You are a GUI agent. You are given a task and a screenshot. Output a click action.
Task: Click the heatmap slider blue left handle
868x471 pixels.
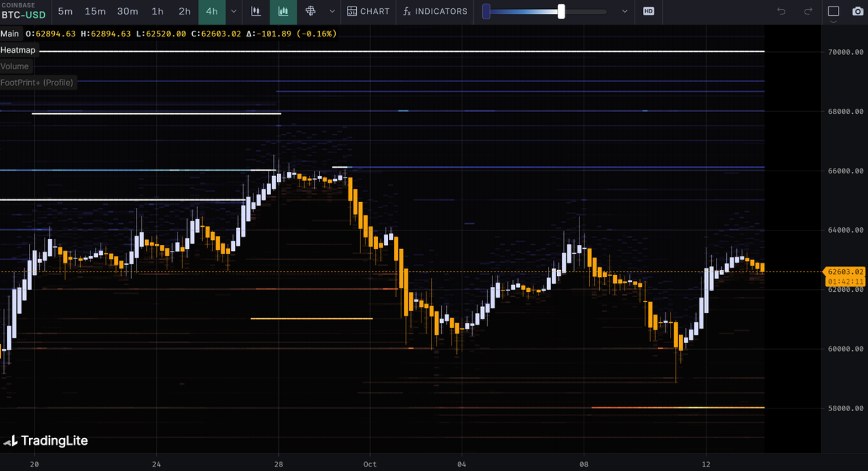tap(486, 11)
